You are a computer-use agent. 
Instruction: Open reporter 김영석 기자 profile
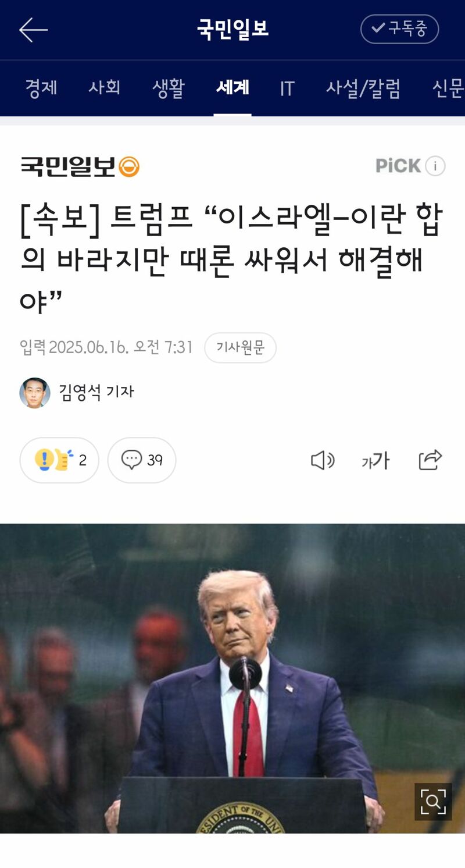pyautogui.click(x=77, y=392)
